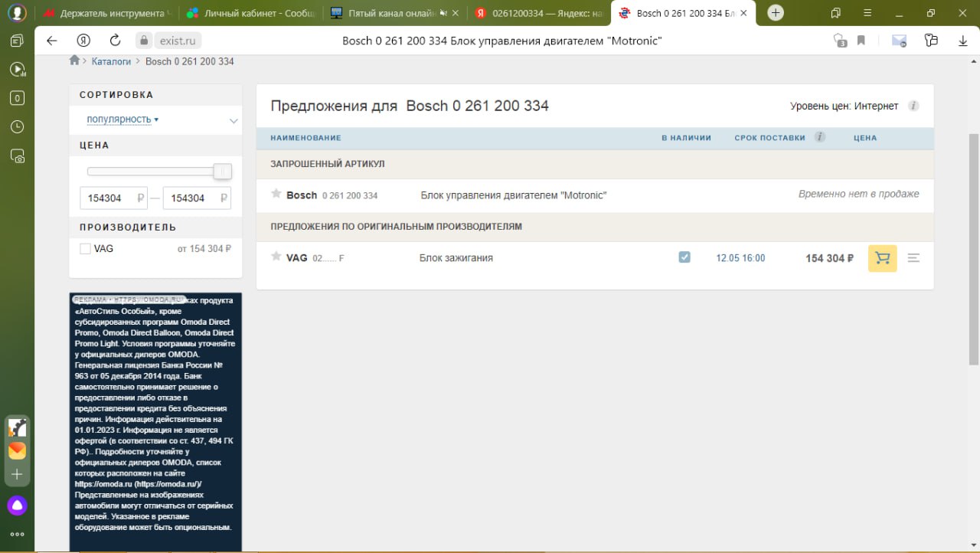This screenshot has width=980, height=553.
Task: Open the Yandex profile avatar
Action: [x=17, y=13]
